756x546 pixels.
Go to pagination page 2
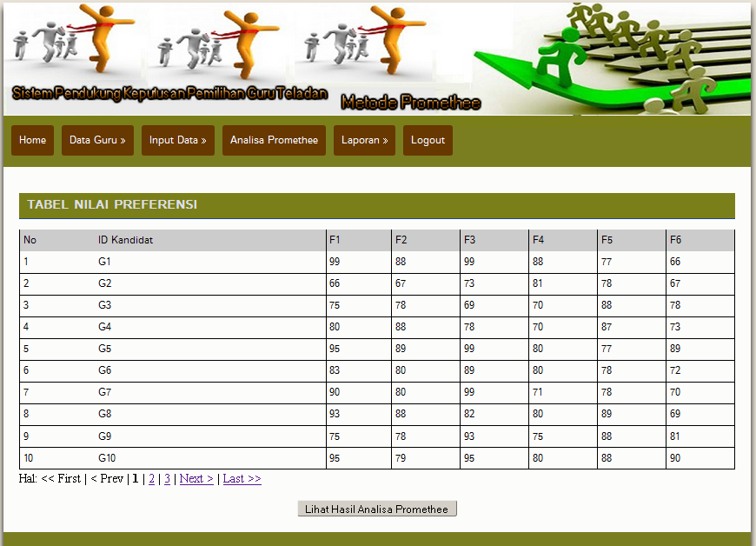click(152, 478)
